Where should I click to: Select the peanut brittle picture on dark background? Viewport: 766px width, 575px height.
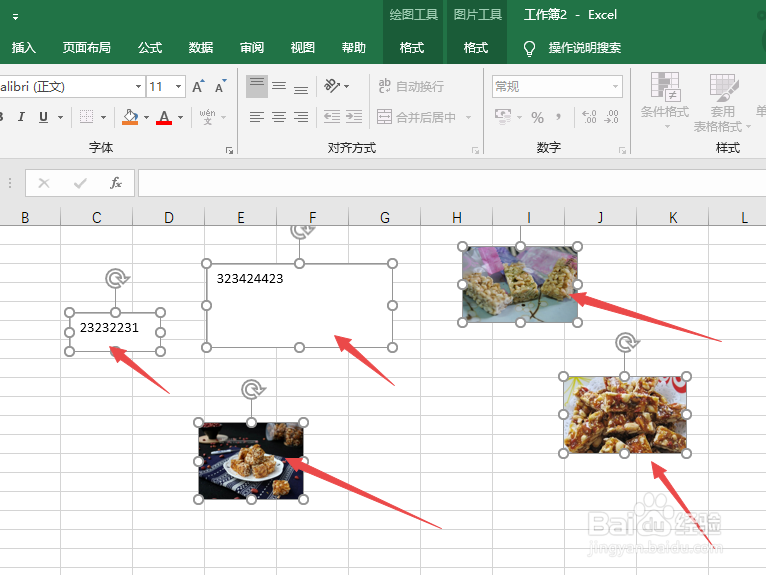tap(251, 461)
